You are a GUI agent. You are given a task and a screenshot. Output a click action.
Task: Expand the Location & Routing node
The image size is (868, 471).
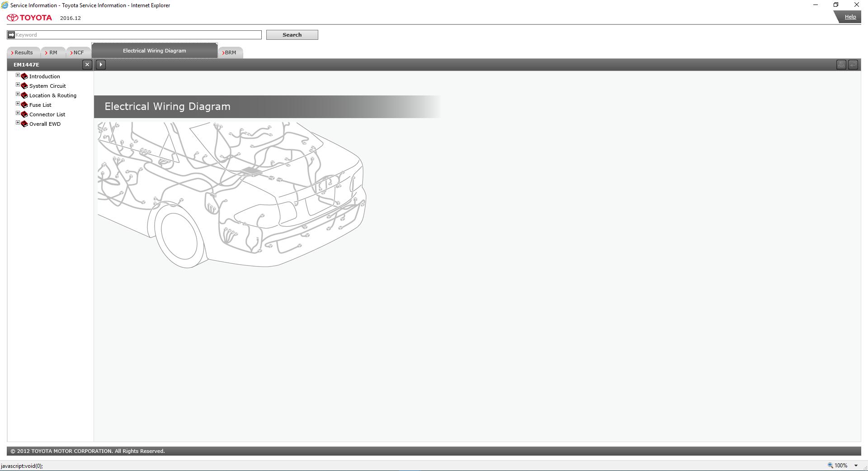point(18,95)
